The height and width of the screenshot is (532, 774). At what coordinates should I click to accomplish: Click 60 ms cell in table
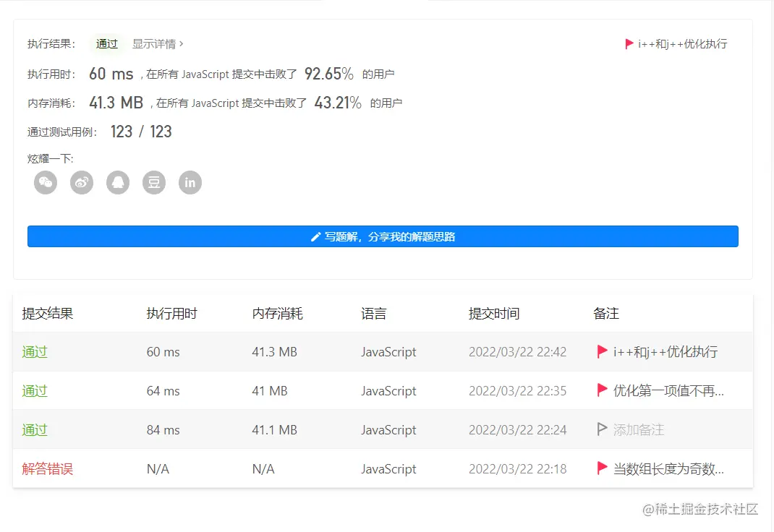(x=163, y=352)
